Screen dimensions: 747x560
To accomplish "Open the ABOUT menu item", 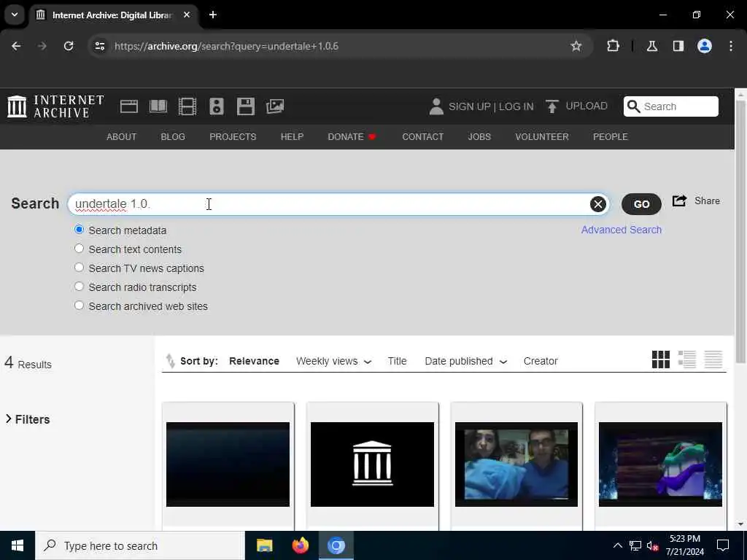I will (x=122, y=136).
